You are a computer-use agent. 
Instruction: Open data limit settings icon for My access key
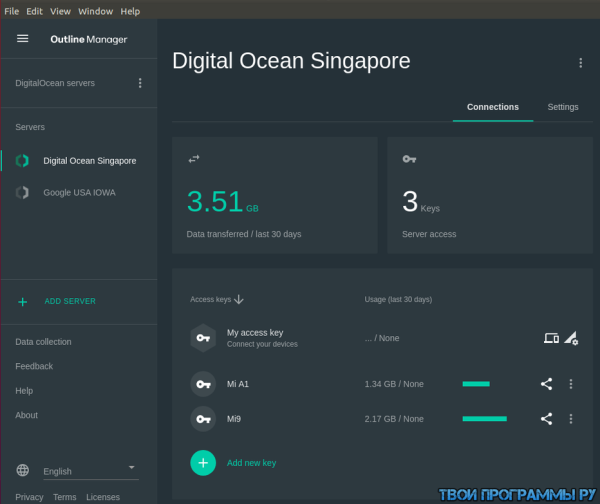[x=571, y=338]
